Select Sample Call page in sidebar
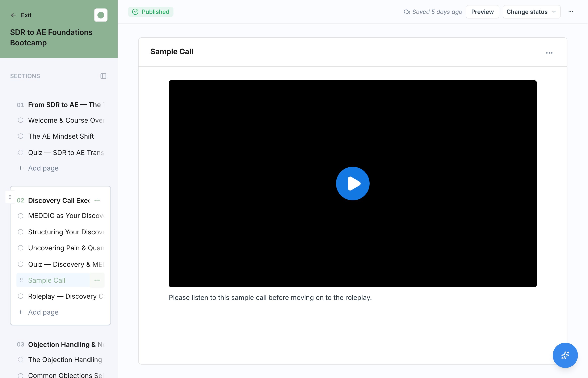The image size is (588, 378). 47,280
